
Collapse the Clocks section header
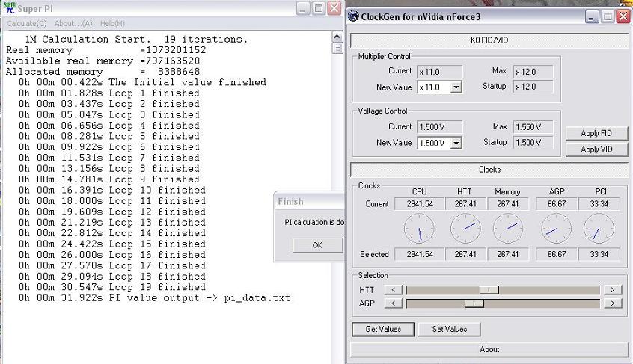click(489, 170)
